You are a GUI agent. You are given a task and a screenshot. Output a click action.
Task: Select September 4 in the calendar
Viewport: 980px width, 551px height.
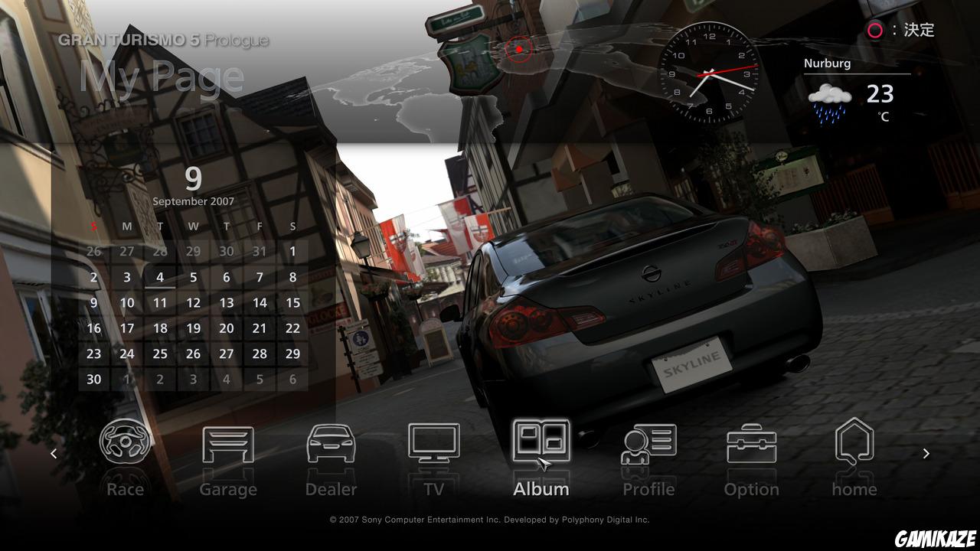[160, 278]
